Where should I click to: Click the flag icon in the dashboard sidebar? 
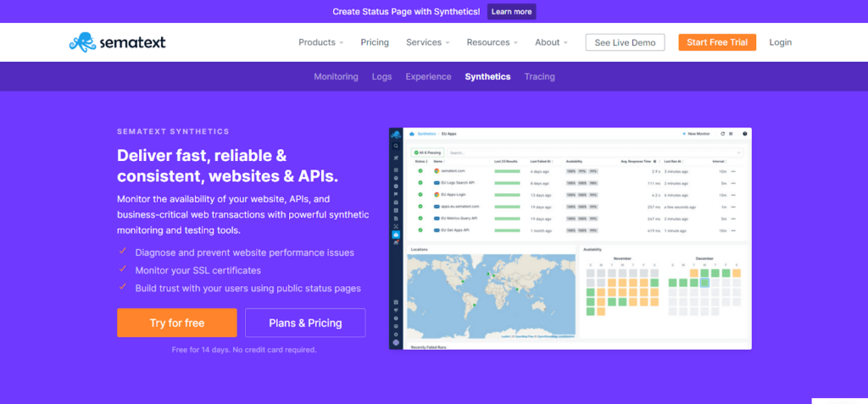pyautogui.click(x=396, y=194)
